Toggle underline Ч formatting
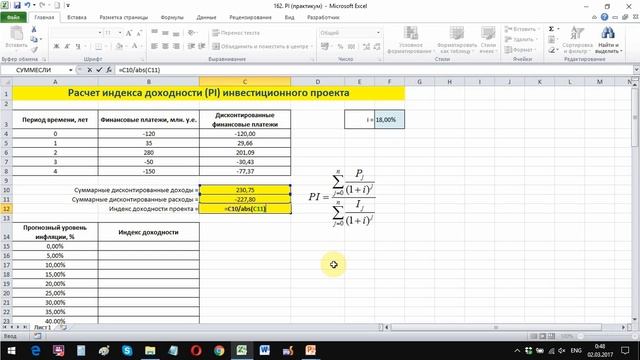640x360 pixels. tap(78, 47)
